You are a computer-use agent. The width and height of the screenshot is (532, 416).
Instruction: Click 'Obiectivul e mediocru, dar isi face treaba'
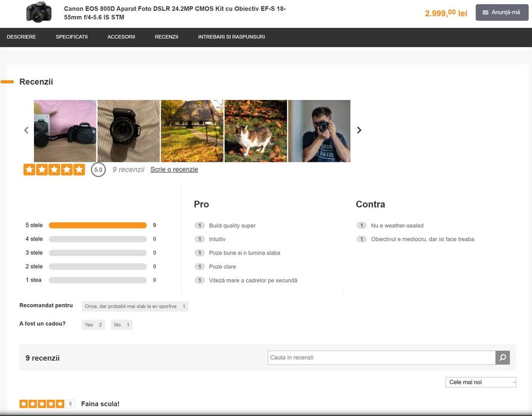(422, 239)
